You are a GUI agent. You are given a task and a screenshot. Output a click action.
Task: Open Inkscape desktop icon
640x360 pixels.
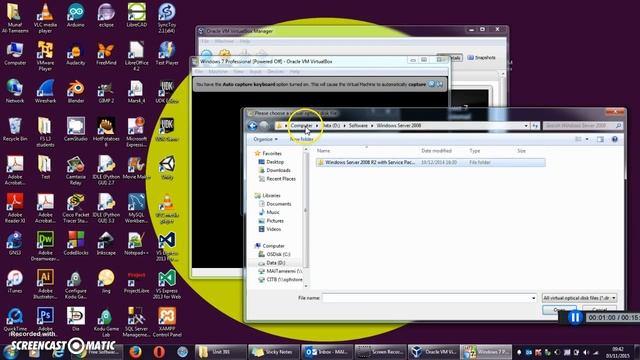pyautogui.click(x=106, y=243)
